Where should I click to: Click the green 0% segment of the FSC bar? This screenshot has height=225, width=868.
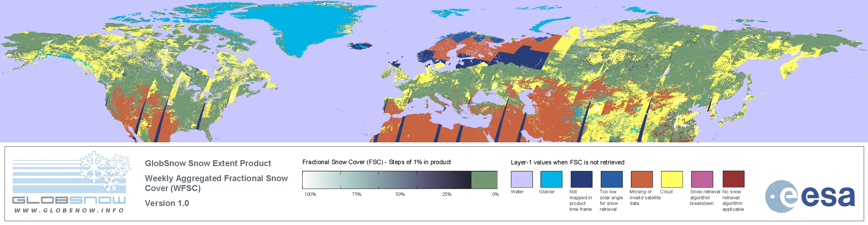tap(484, 180)
